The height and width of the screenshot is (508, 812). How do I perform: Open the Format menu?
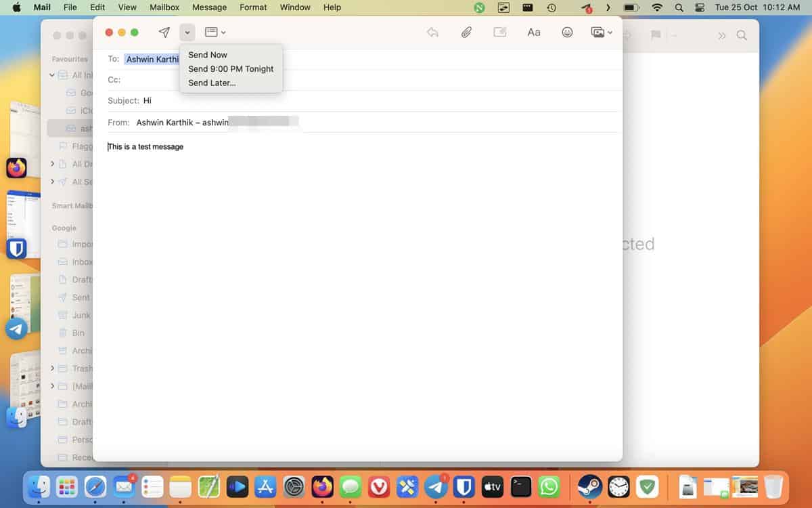[253, 7]
